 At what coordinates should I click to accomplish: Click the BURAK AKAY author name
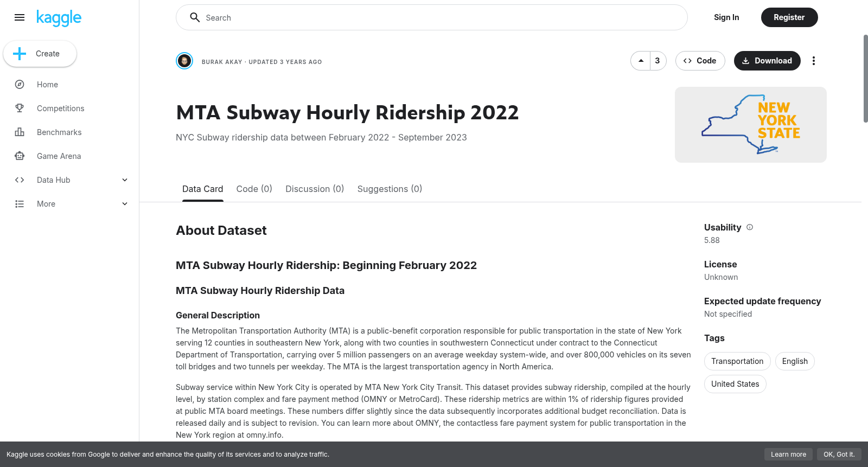coord(222,62)
